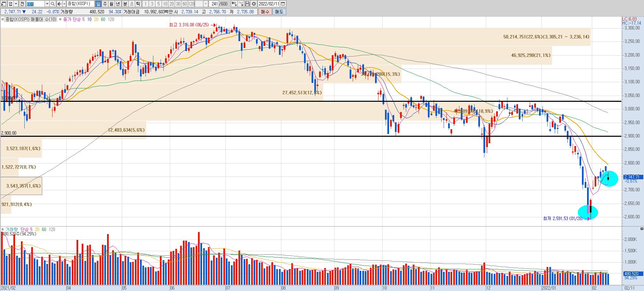The image size is (644, 291).
Task: Click the magnifier search icon
Action: click(x=52, y=4)
